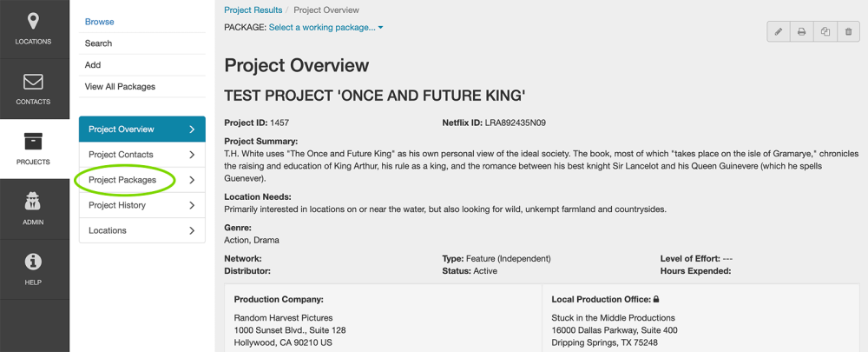This screenshot has width=868, height=352.
Task: Expand the Project History chevron
Action: coord(192,205)
